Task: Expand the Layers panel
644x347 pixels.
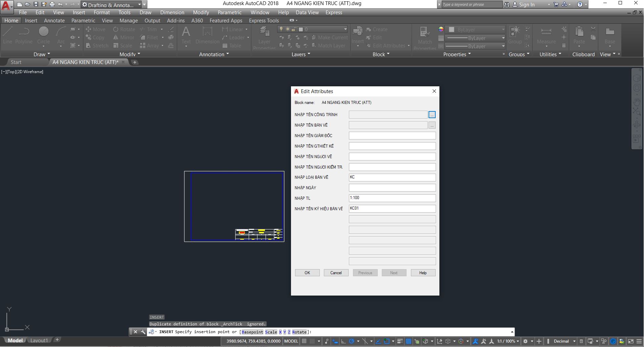Action: click(301, 54)
